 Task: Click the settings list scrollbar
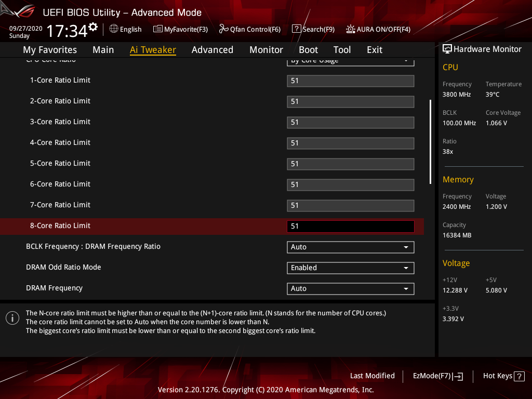(430, 142)
